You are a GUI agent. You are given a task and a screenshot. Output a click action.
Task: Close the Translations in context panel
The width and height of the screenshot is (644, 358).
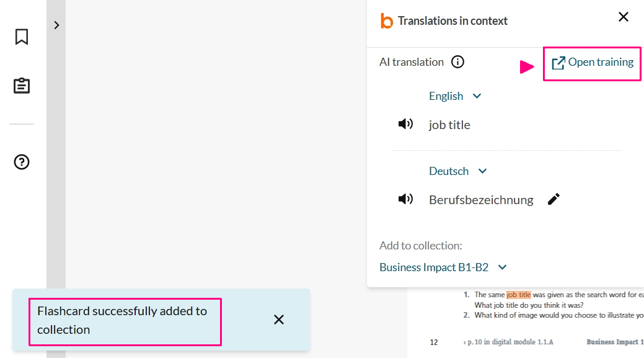pyautogui.click(x=624, y=17)
